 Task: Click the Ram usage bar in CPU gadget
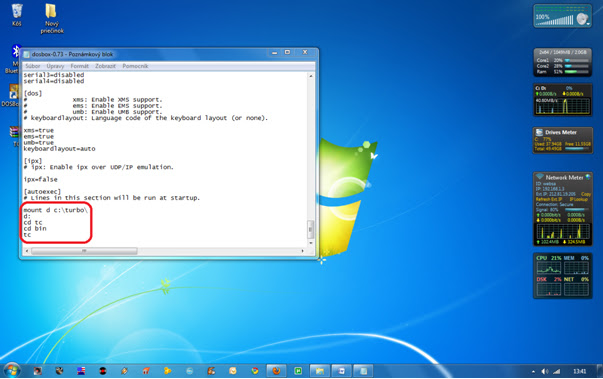[576, 72]
